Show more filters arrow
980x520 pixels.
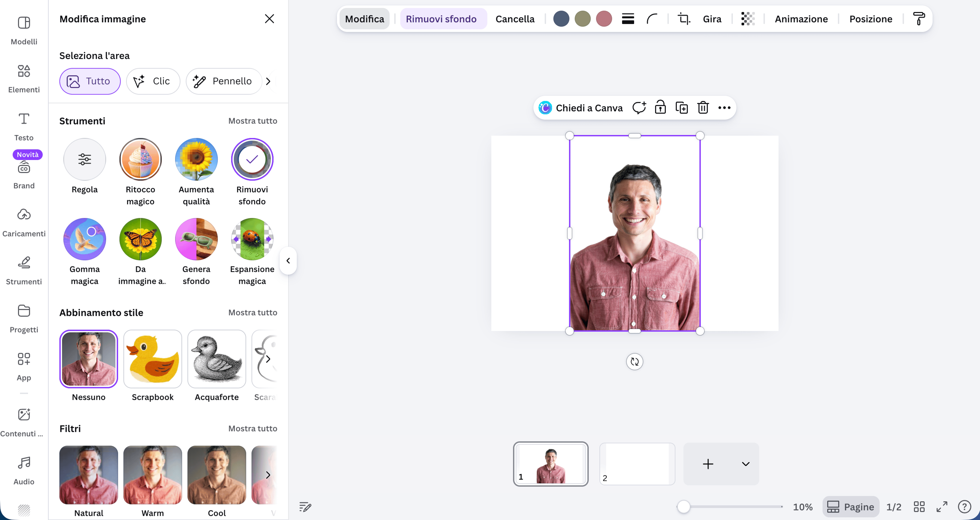tap(268, 475)
